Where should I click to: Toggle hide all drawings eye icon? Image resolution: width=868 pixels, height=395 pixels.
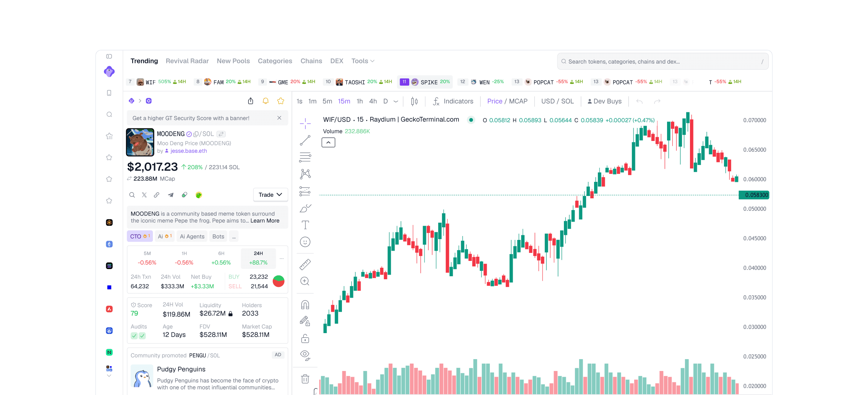tap(305, 355)
